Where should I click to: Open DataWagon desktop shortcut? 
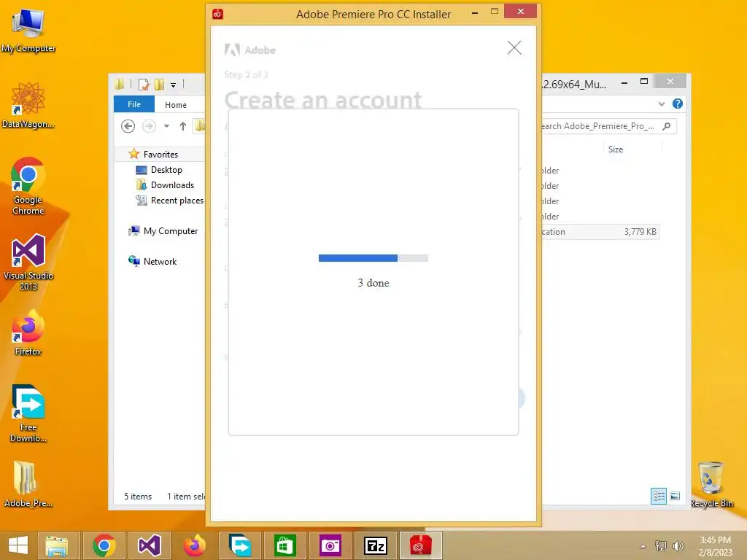[x=28, y=105]
